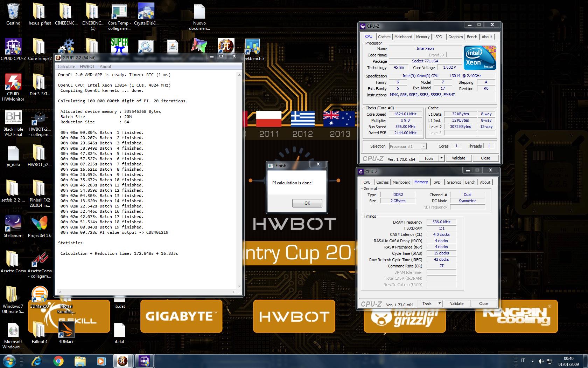Viewport: 588px width, 368px height.
Task: Open volume control in system tray
Action: pos(541,361)
